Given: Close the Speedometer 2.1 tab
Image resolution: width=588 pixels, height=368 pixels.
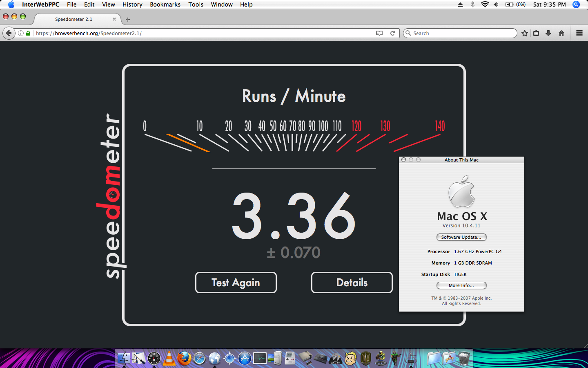Looking at the screenshot, I should click(x=114, y=19).
